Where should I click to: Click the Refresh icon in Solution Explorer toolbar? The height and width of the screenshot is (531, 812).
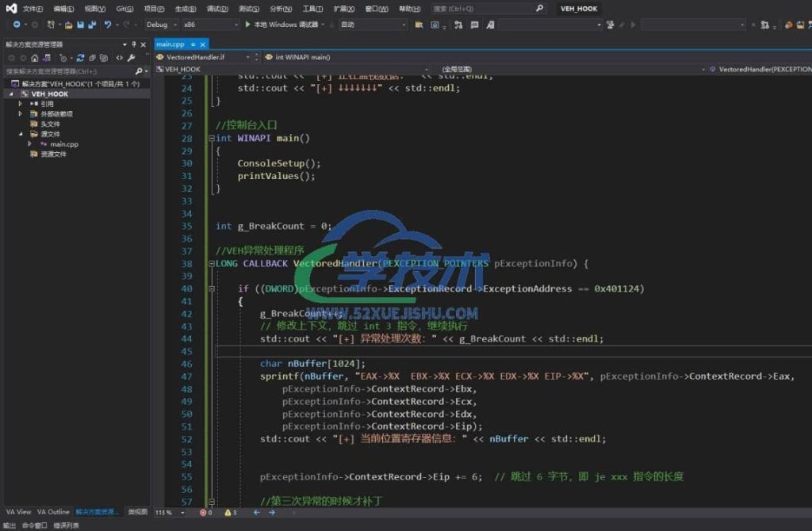point(82,58)
